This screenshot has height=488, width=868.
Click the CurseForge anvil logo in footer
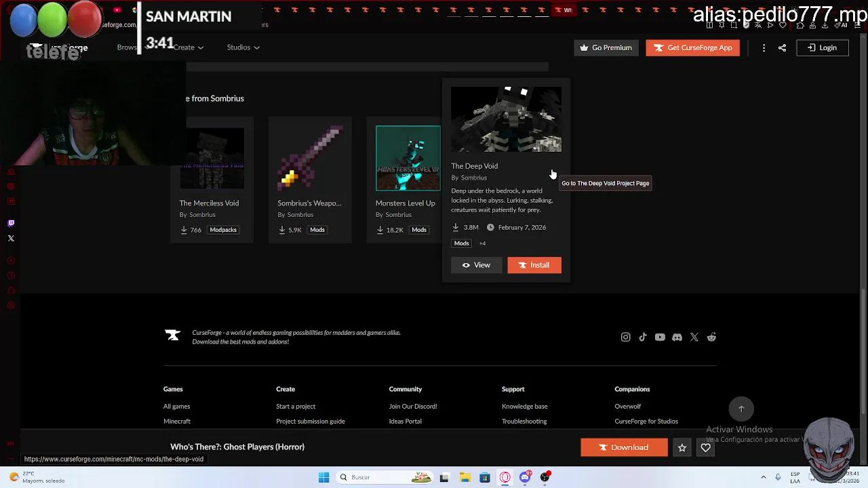click(x=172, y=335)
